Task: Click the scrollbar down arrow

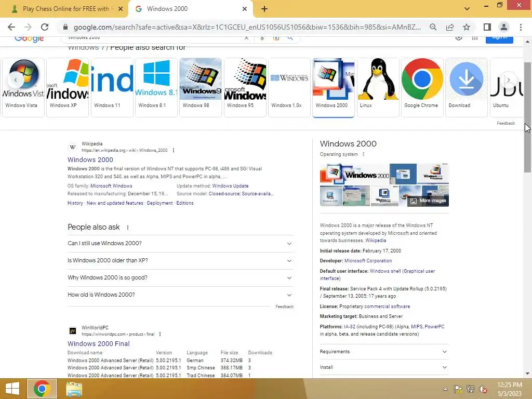Action: point(528,374)
